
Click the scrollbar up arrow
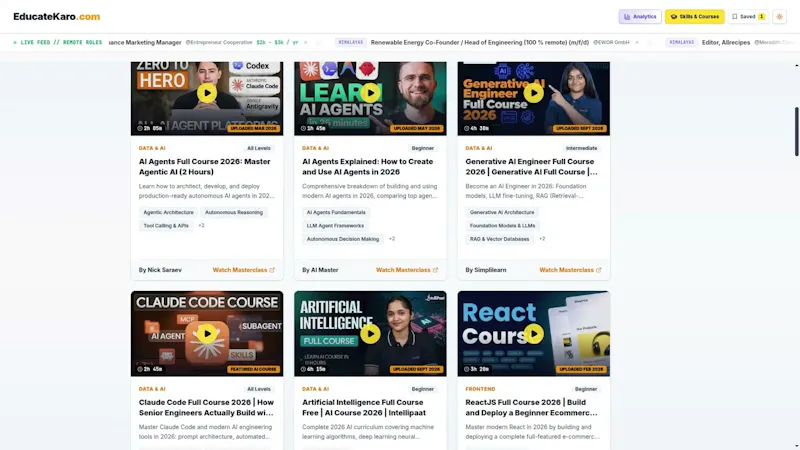[796, 66]
